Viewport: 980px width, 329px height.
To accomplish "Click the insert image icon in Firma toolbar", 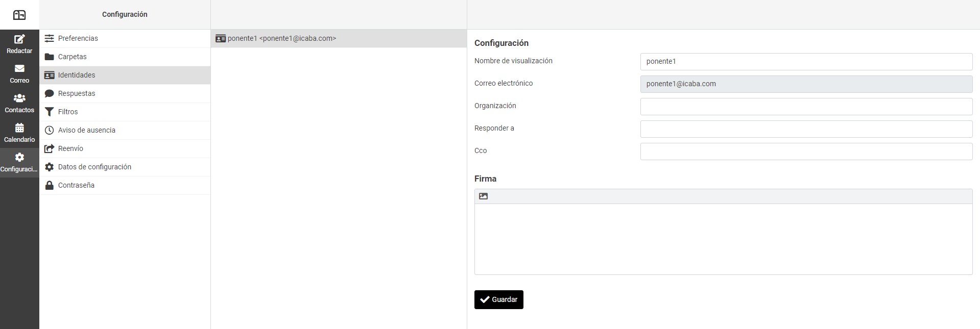I will coord(483,196).
